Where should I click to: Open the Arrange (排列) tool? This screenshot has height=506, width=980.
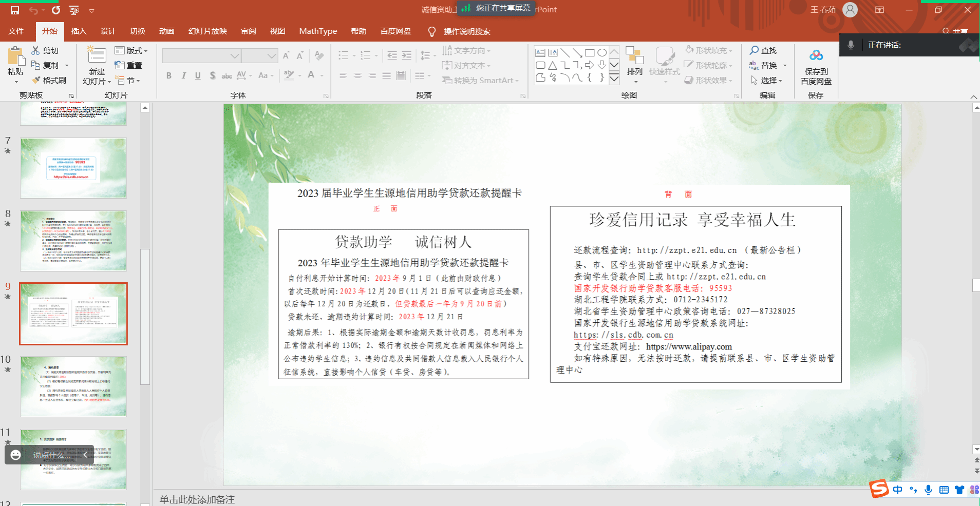pos(635,62)
